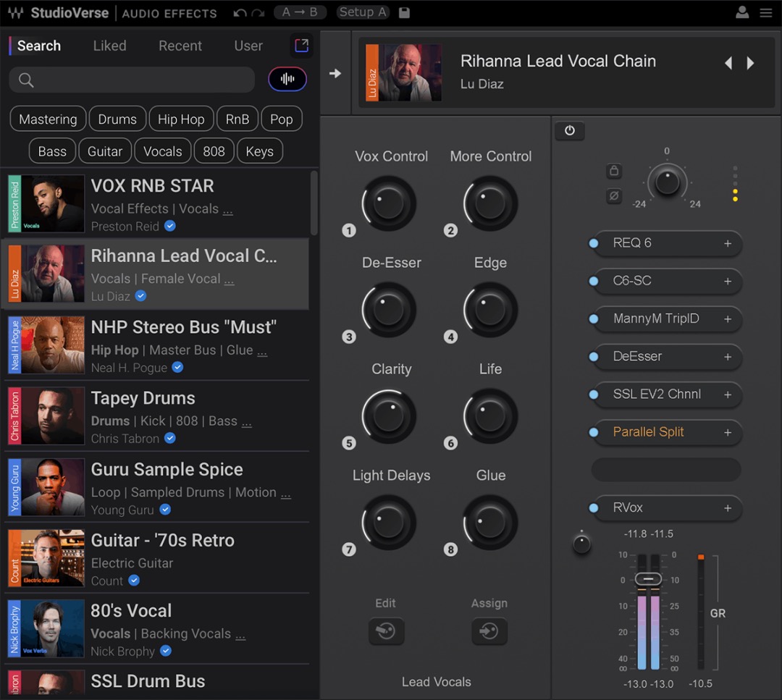Click in the preset search field

tap(132, 80)
